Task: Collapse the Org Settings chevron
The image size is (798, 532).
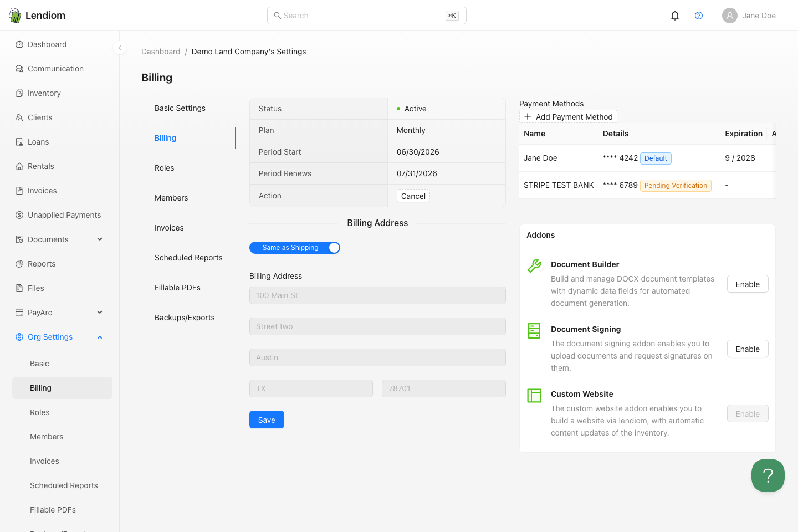Action: tap(100, 337)
